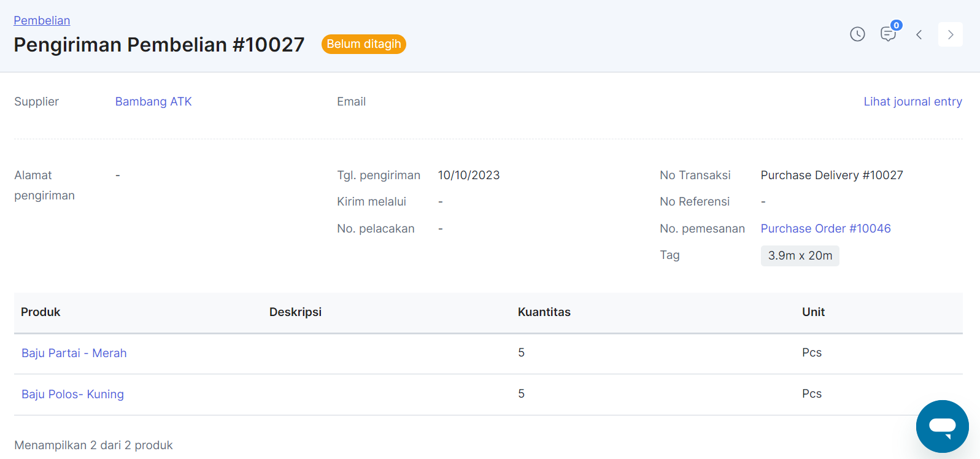Click the Tgl. pengiriman label
Viewport: 980px width, 459px height.
point(379,175)
